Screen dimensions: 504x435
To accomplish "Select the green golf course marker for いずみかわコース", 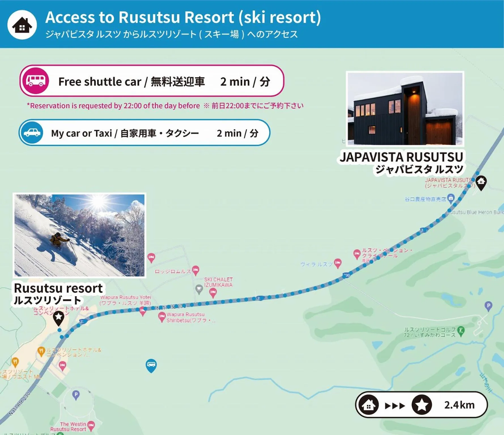I will (461, 330).
